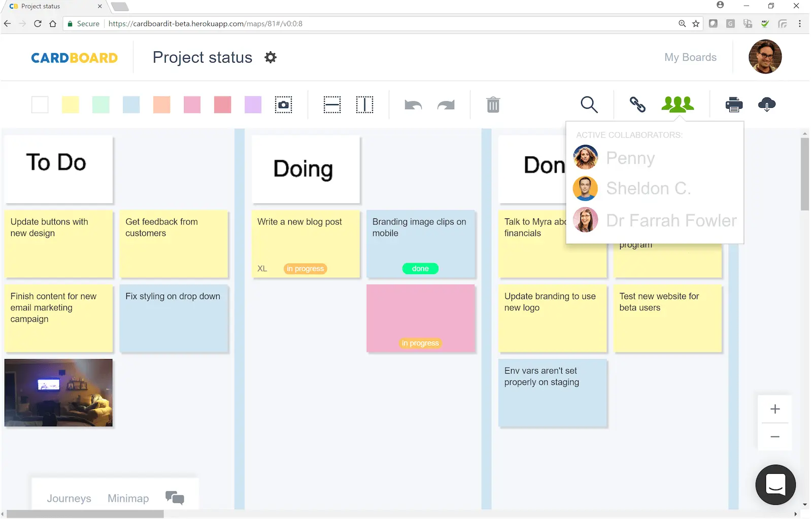Switch to the Minimap tab

pyautogui.click(x=128, y=498)
